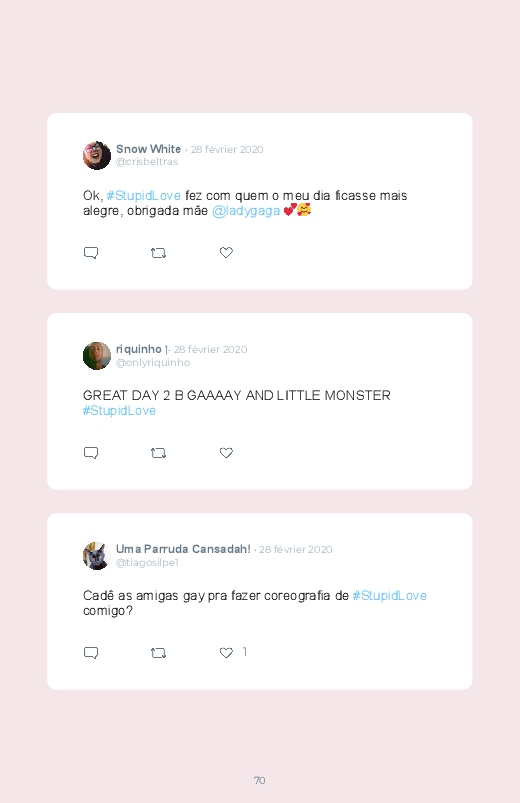
Task: Like Snow White's tweet
Action: coord(226,252)
